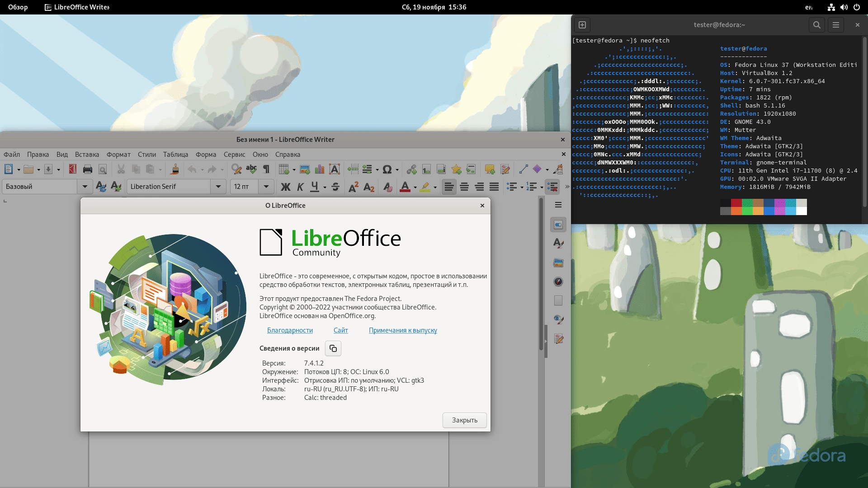The height and width of the screenshot is (488, 868).
Task: Expand the 12 пт font size dropdown
Action: [x=266, y=187]
